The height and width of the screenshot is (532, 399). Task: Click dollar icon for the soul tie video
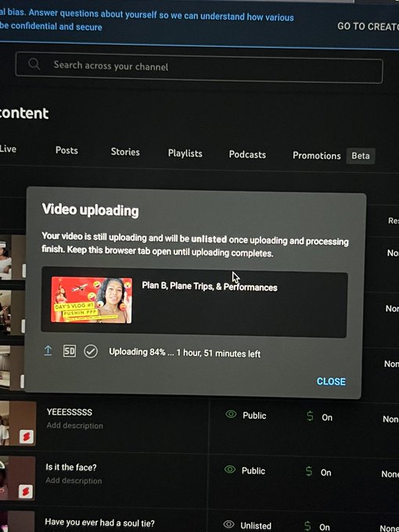pyautogui.click(x=307, y=526)
